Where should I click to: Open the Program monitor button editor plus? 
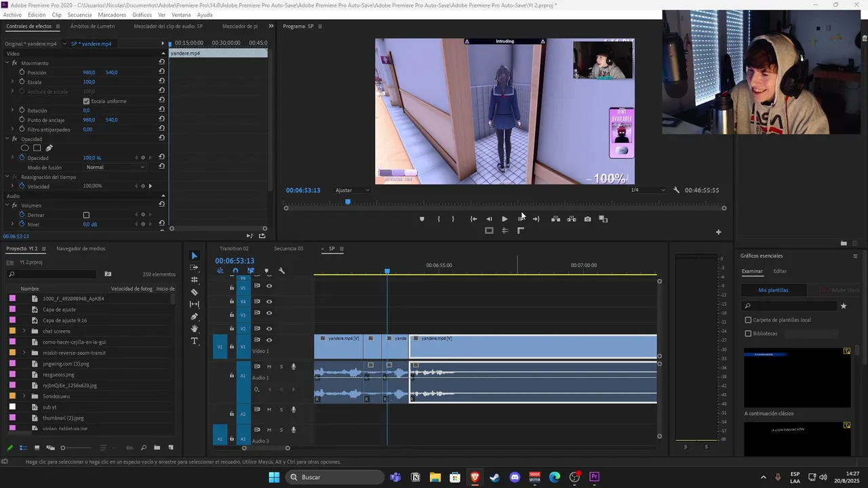pos(719,232)
